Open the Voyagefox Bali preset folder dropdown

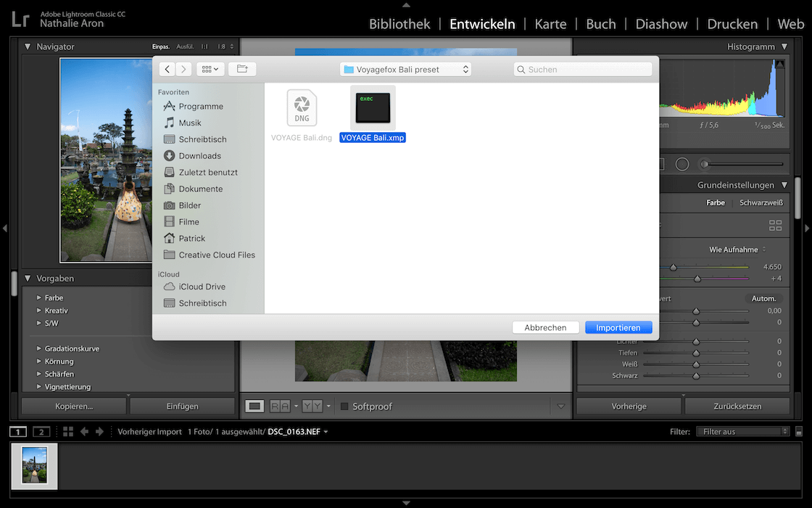point(405,70)
